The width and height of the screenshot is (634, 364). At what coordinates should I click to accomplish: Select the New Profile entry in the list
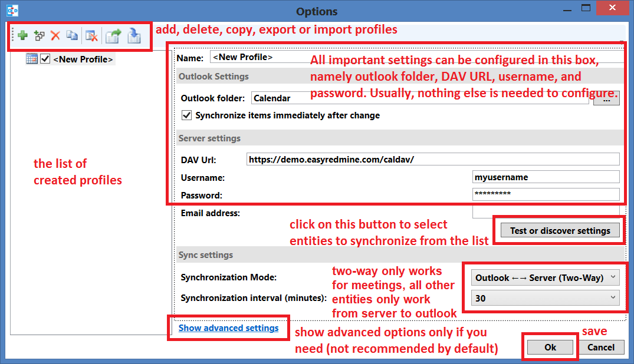(x=83, y=59)
